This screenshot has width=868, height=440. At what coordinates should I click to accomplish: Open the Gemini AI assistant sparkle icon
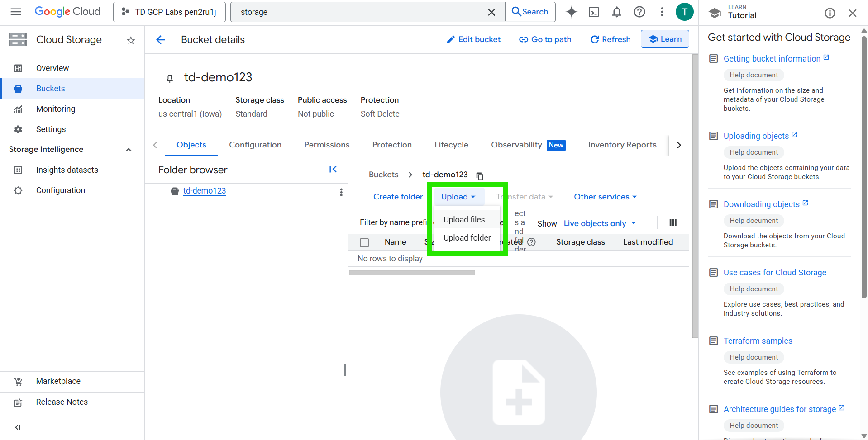point(572,12)
